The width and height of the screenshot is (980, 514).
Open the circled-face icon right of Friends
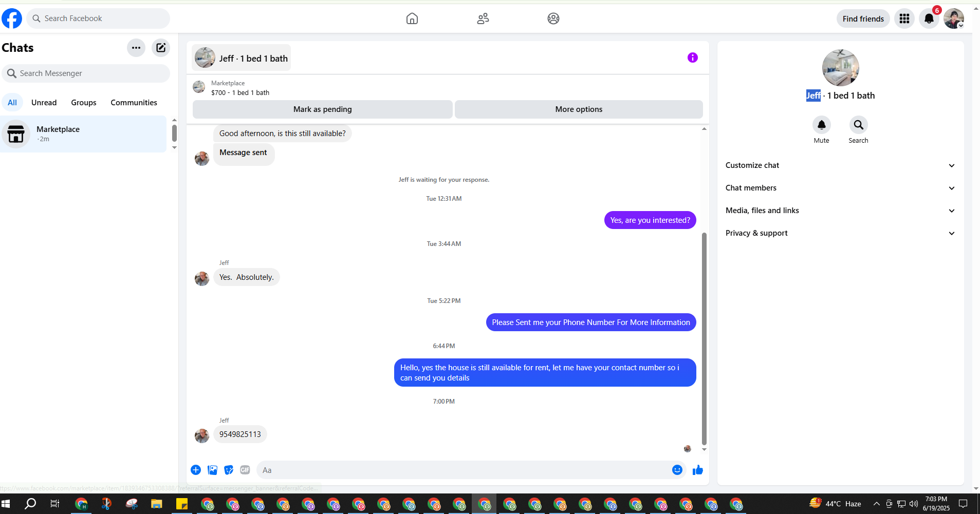coord(553,18)
